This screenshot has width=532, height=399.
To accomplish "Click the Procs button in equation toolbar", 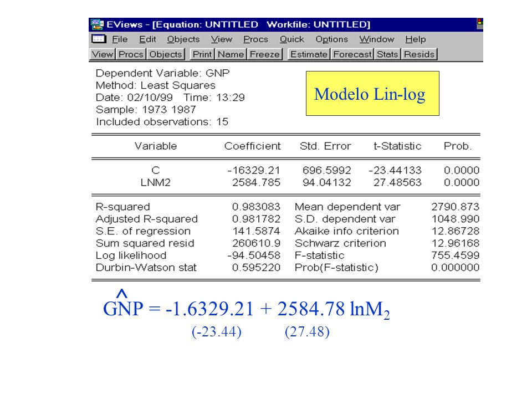I will point(131,54).
